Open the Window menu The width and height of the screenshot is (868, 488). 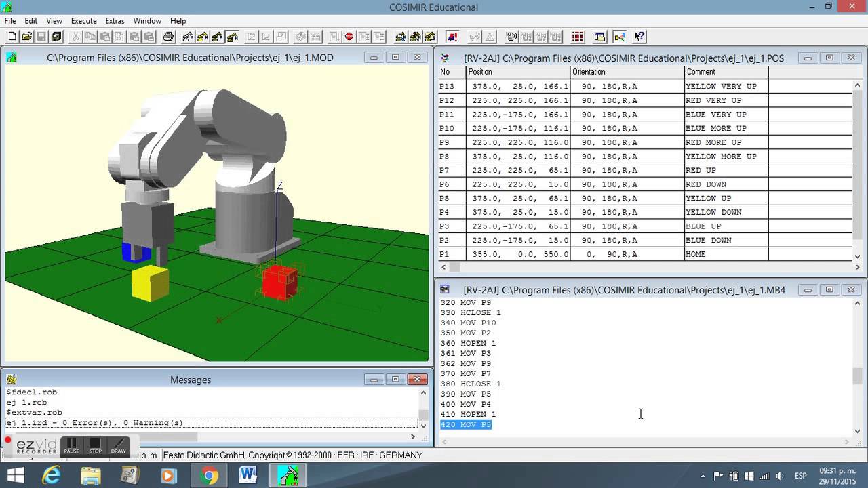(x=147, y=21)
